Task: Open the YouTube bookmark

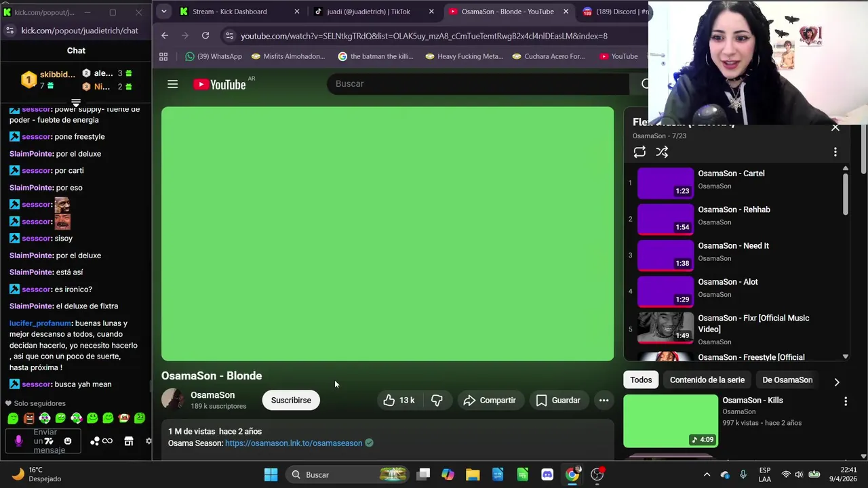Action: point(618,56)
